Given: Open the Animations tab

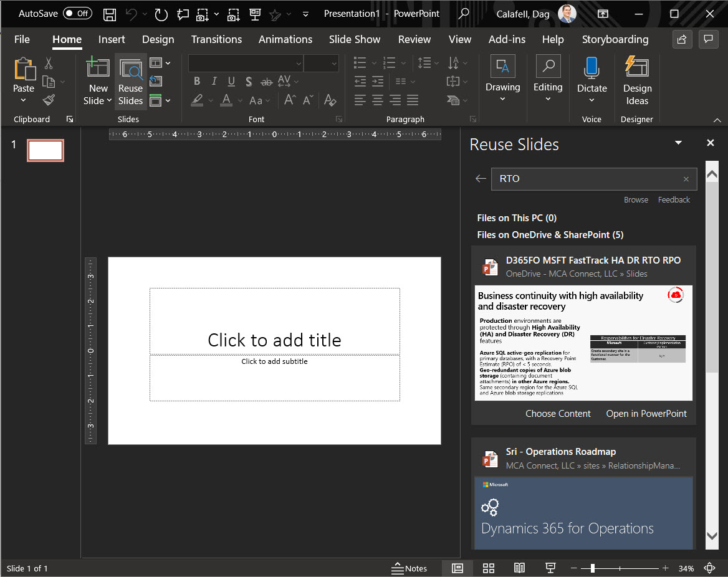Looking at the screenshot, I should click(x=285, y=39).
